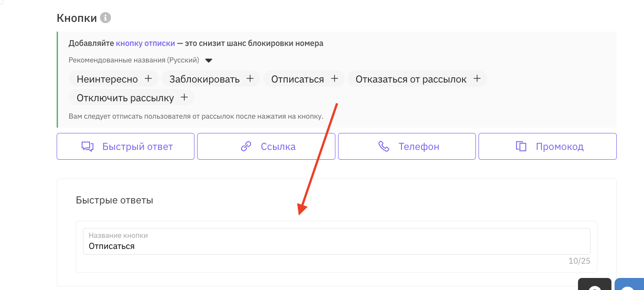
Task: Expand the Рекомендованные названия (Русский) dropdown arrow
Action: [208, 60]
